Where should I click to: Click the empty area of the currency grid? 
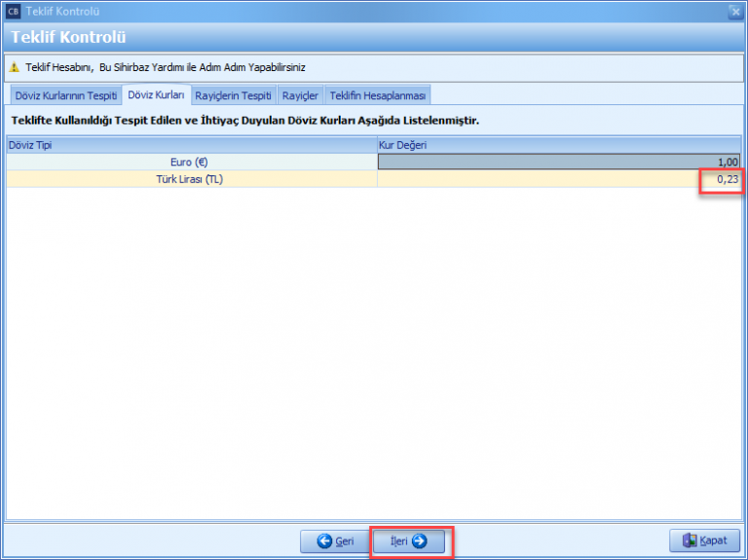374,351
